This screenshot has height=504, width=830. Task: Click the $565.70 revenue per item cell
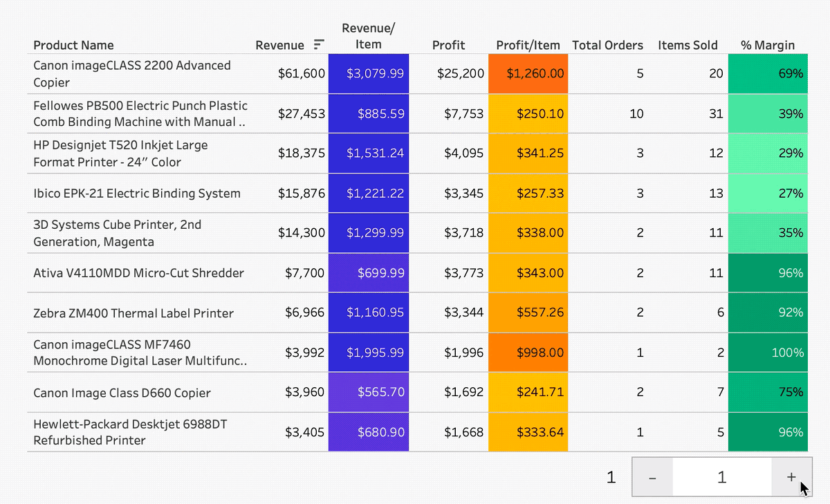[x=369, y=393]
